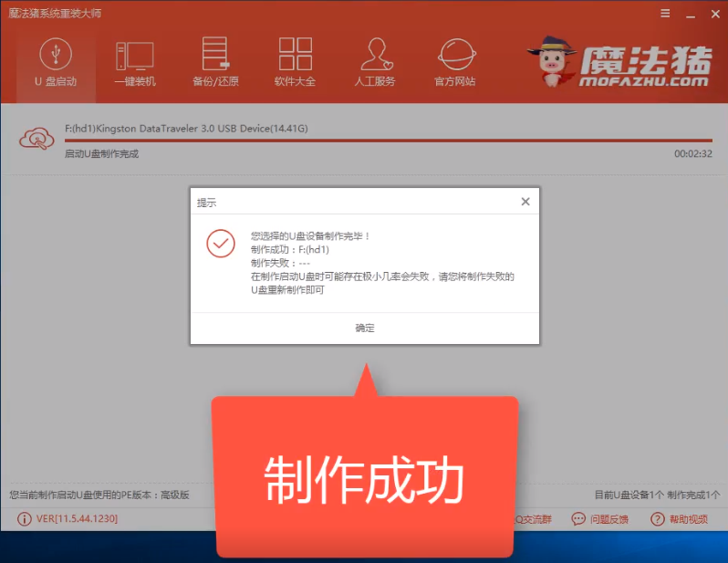728x563 pixels.
Task: Close the 魔法猪系统重装大师 window
Action: [711, 14]
